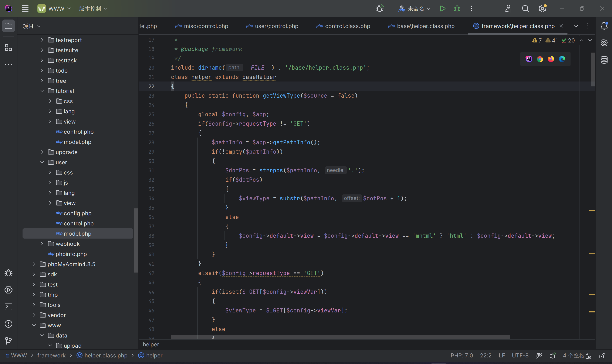Screen dimensions: 612x364
Task: Open the Structure tool window icon
Action: click(8, 48)
